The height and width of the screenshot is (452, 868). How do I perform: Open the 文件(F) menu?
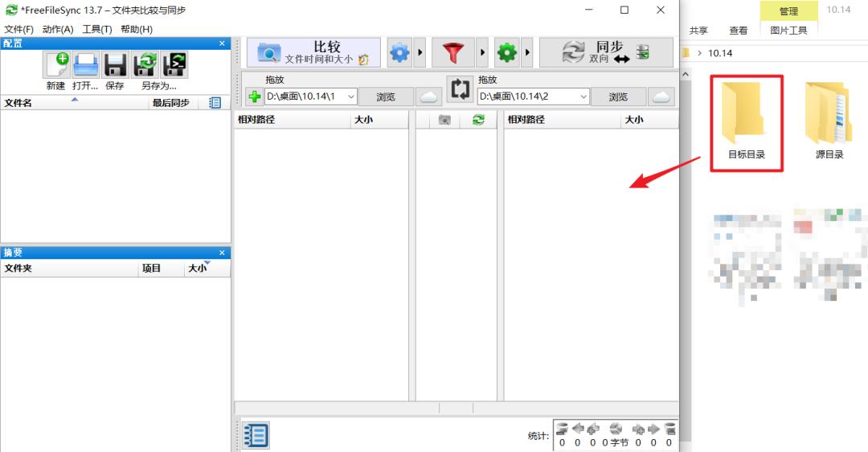18,30
